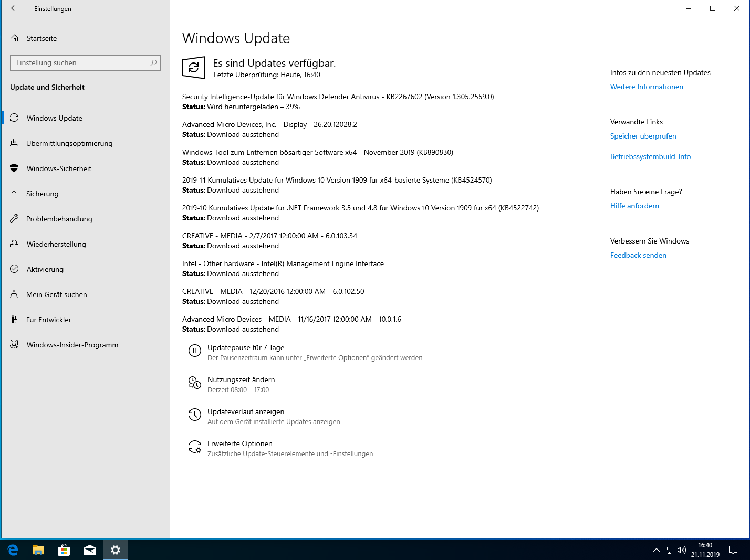Click the gear-sync icon for Erweiterte Optionen
Viewport: 750px width, 560px height.
(195, 447)
